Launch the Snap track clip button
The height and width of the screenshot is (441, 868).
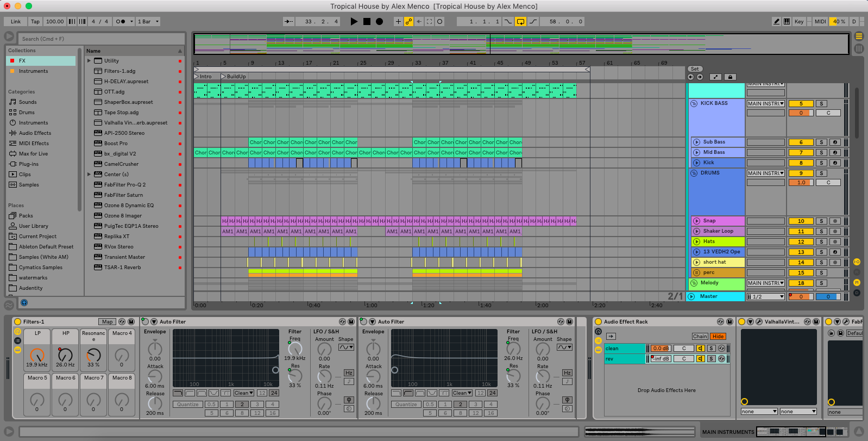point(696,221)
